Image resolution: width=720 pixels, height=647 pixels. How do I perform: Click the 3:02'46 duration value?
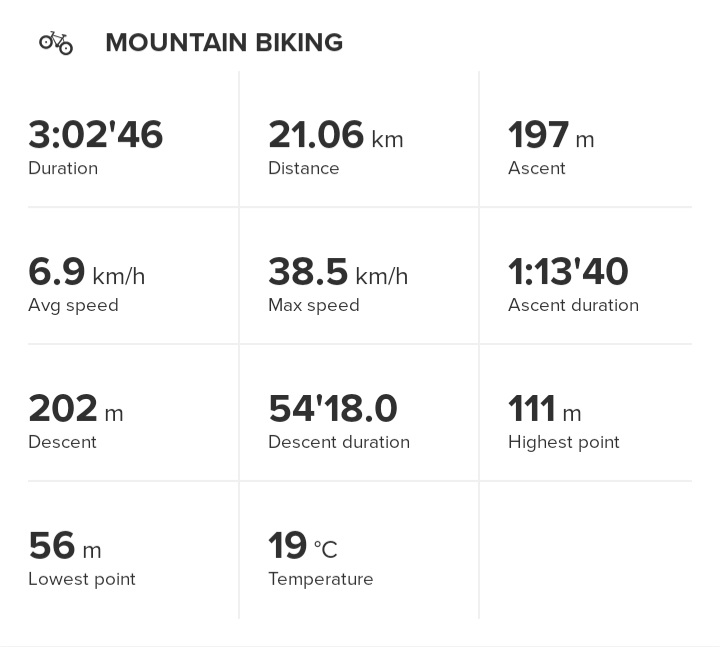point(96,135)
